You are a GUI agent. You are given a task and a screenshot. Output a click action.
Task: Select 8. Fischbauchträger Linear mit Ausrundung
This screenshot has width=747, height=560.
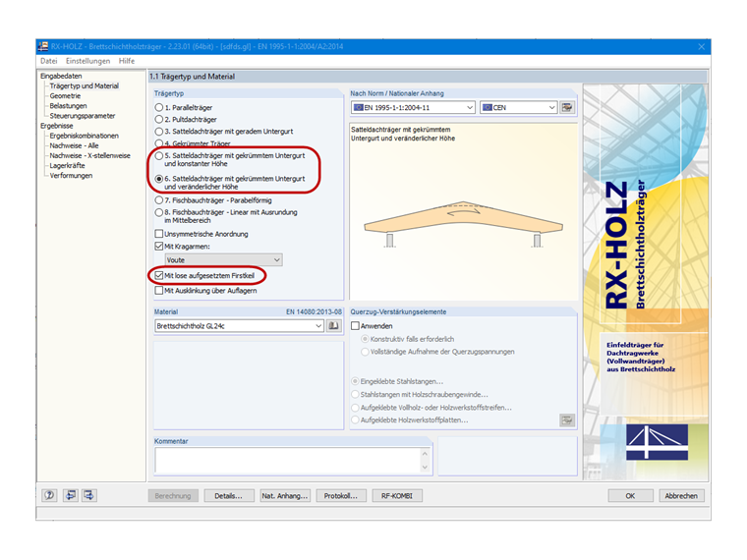pyautogui.click(x=159, y=212)
